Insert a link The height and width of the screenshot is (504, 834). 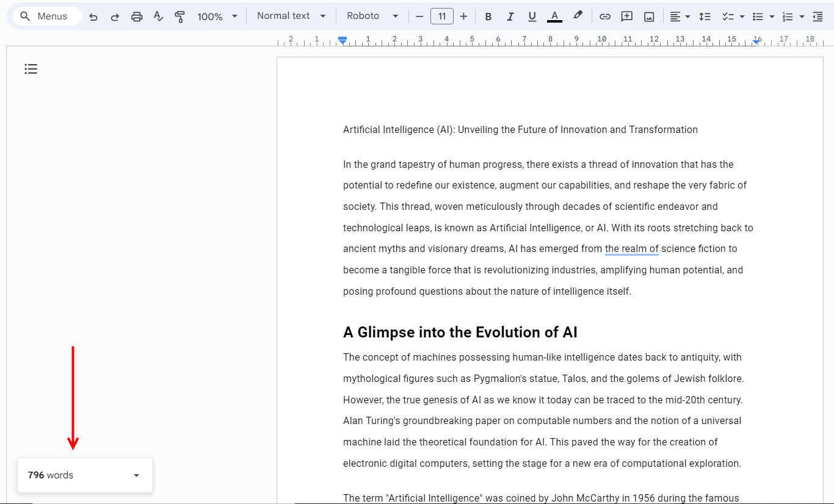pyautogui.click(x=605, y=16)
